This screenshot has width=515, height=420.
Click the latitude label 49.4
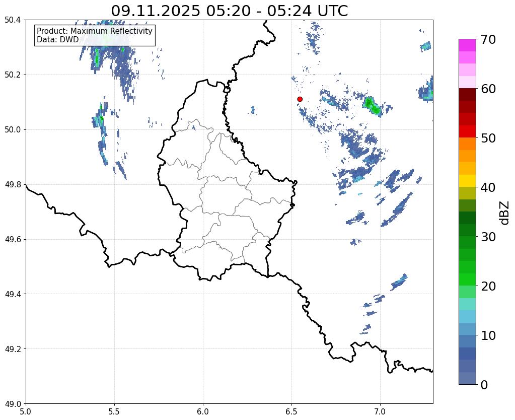[13, 294]
